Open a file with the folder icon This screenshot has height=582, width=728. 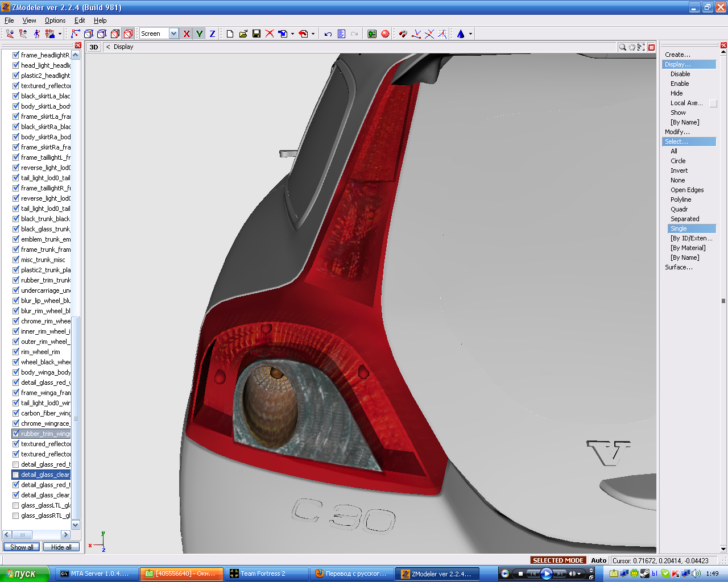(243, 34)
